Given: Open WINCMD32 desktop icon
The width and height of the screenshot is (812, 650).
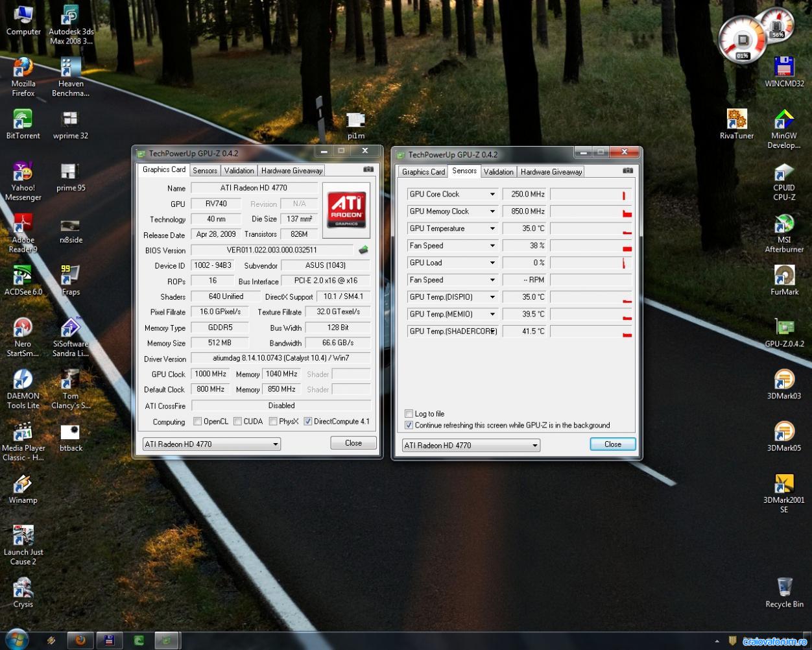Looking at the screenshot, I should [x=784, y=72].
